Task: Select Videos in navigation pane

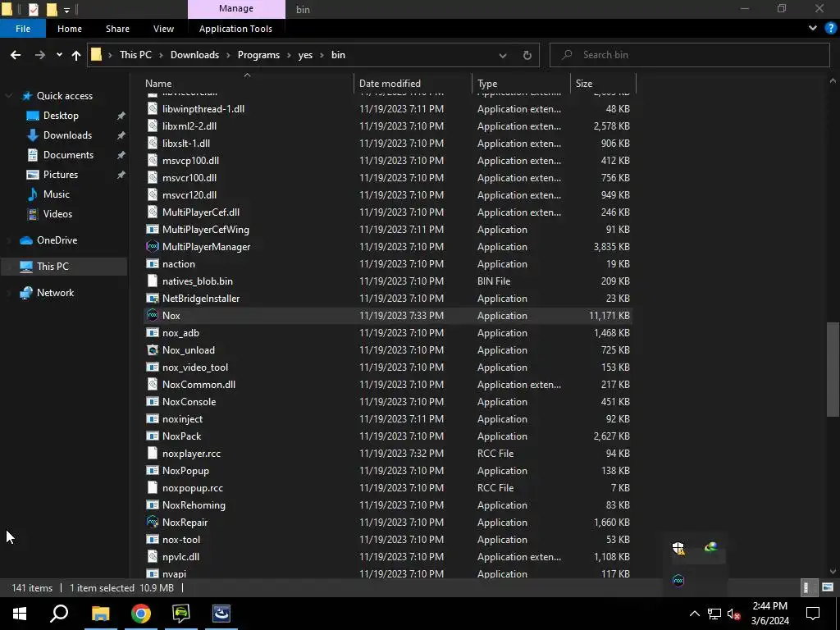Action: 57,214
